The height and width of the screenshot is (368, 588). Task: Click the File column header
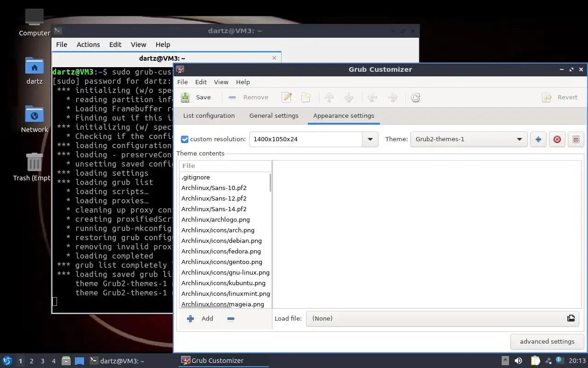click(225, 166)
